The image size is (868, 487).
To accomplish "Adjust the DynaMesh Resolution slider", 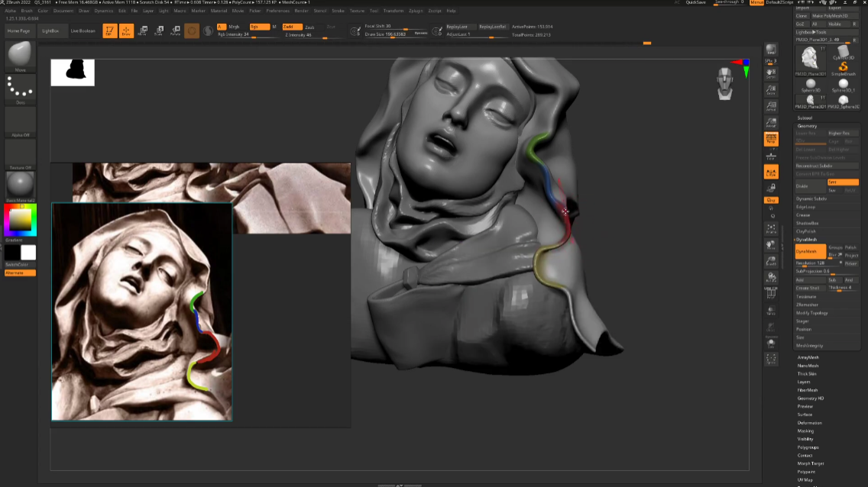I will pos(819,263).
